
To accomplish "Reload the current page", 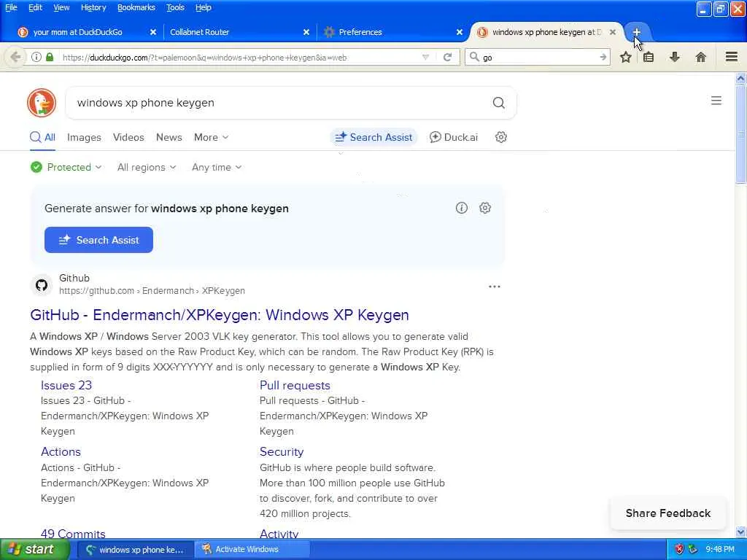I will point(447,57).
